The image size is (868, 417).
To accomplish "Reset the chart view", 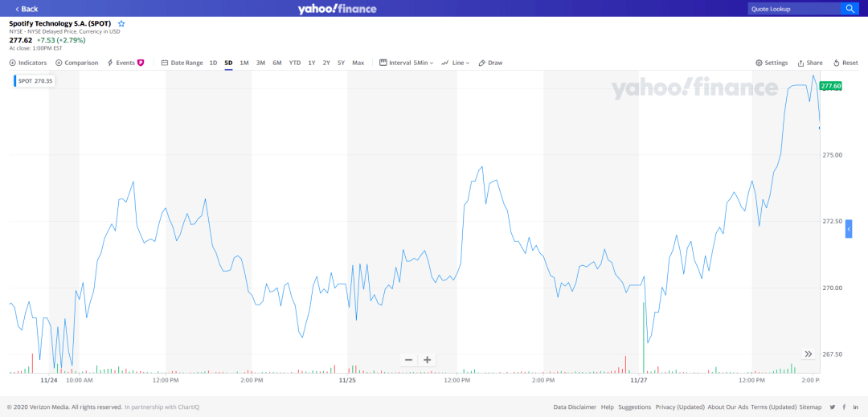I will point(845,63).
